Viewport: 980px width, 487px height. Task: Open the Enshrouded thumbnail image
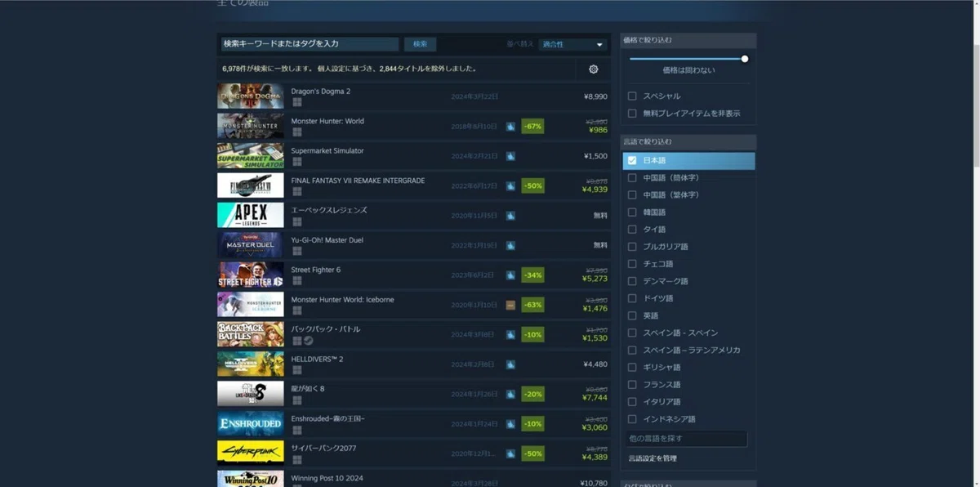(251, 423)
